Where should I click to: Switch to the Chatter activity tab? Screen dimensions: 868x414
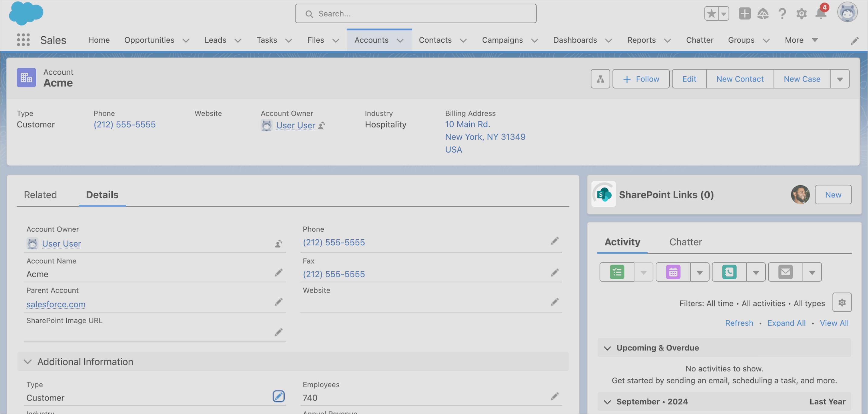pyautogui.click(x=685, y=242)
